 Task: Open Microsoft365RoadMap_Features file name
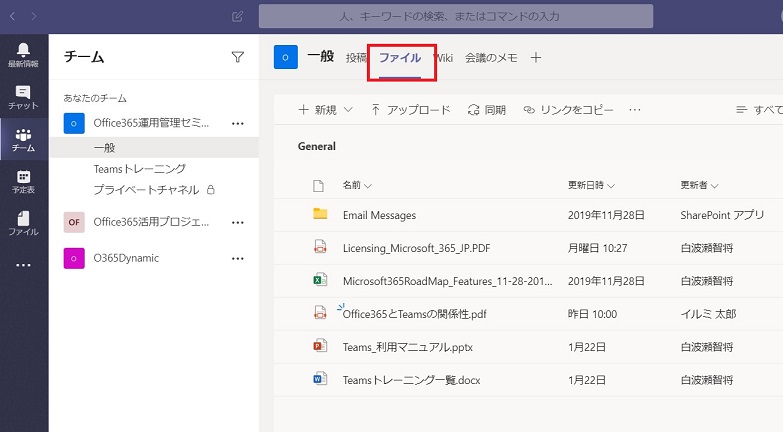pyautogui.click(x=447, y=281)
